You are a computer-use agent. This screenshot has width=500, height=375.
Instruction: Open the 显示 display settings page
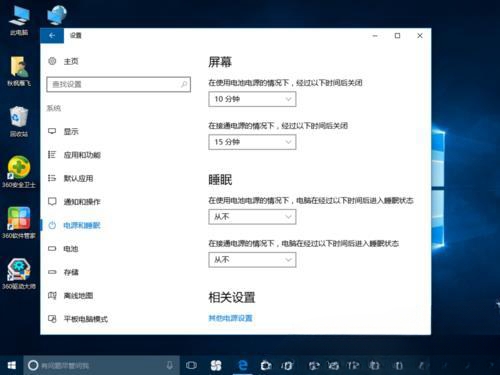(63, 132)
